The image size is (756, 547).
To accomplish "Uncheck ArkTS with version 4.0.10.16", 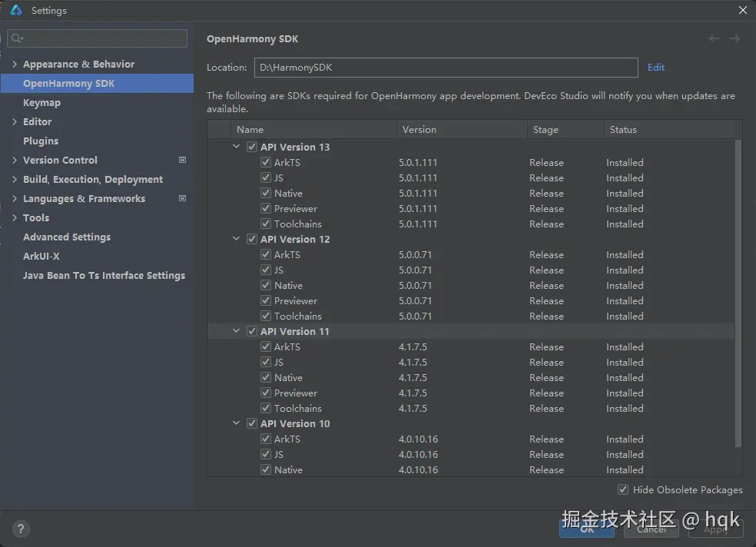I will (x=266, y=439).
